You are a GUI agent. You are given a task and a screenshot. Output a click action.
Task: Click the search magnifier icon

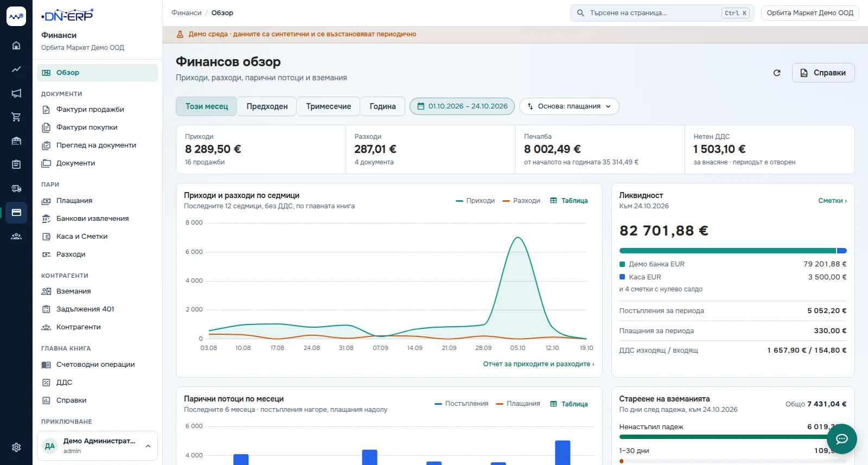tap(580, 13)
